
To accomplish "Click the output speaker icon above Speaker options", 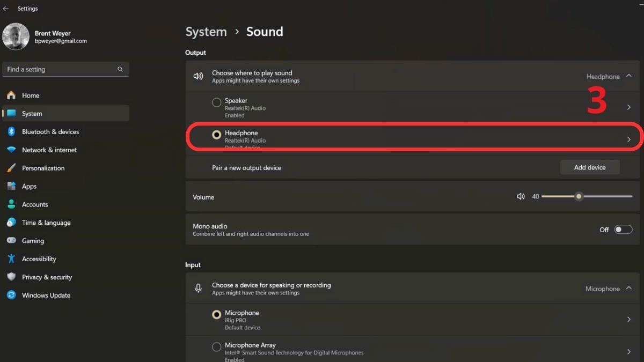I will tap(198, 76).
